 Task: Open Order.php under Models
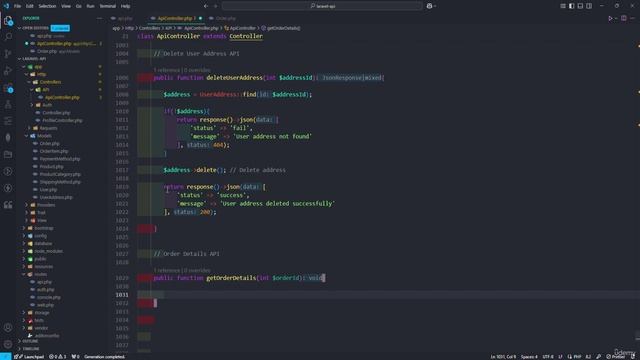(x=49, y=144)
